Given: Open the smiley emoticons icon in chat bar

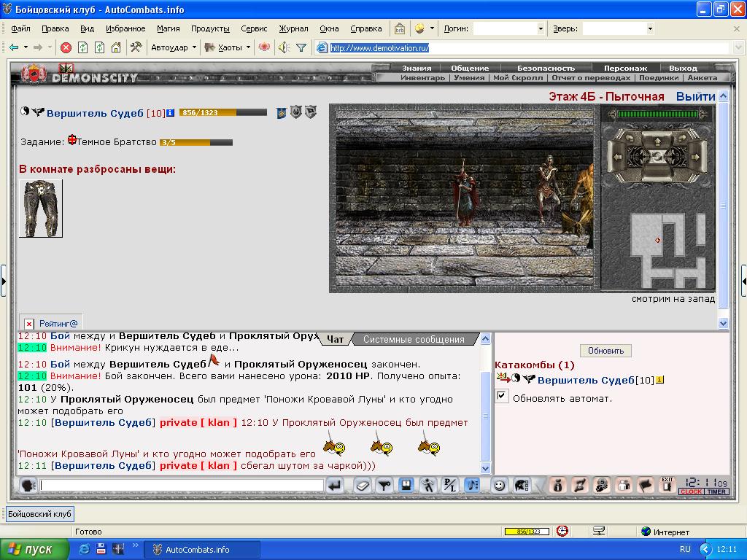Looking at the screenshot, I should click(499, 485).
